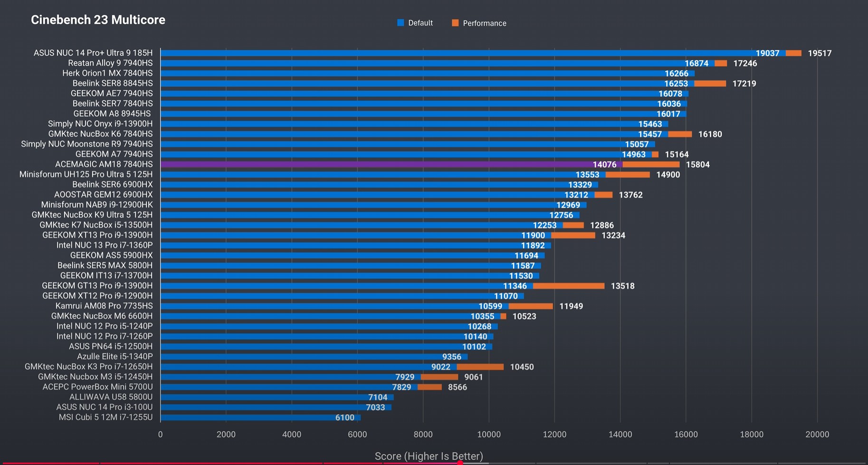This screenshot has height=465, width=868.
Task: Select the Intel NUC 12 Pro i5-1240P label
Action: pyautogui.click(x=105, y=326)
